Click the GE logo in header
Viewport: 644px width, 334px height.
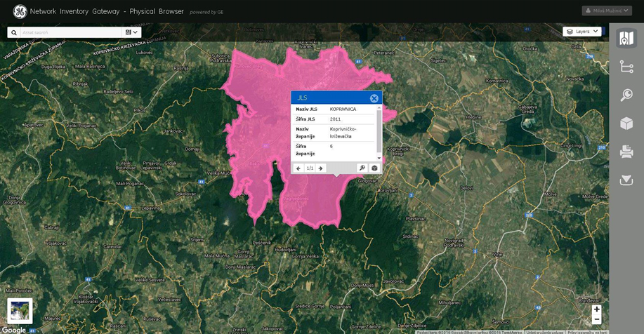(x=20, y=11)
